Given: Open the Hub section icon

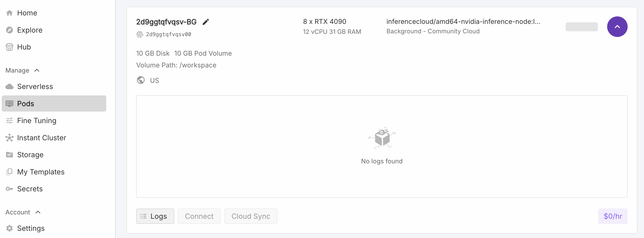Looking at the screenshot, I should pos(9,47).
